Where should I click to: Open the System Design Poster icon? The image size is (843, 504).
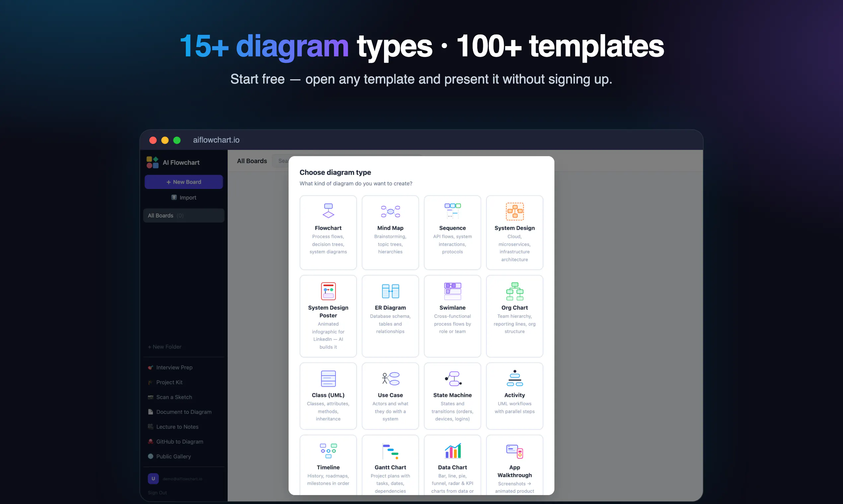click(328, 291)
